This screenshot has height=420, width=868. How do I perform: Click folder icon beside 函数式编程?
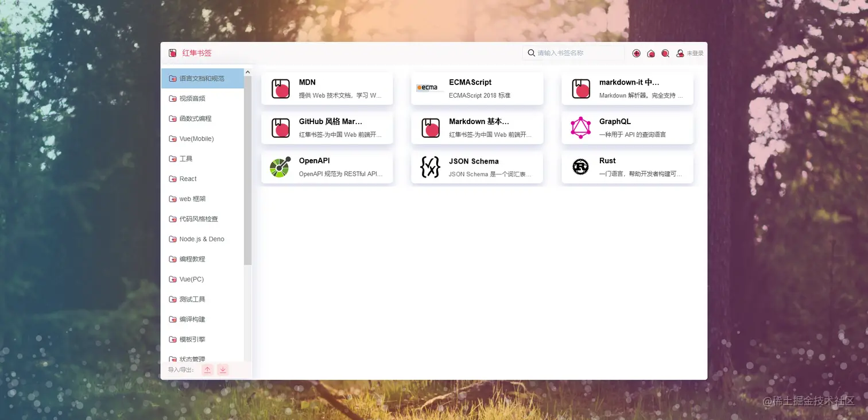click(172, 118)
